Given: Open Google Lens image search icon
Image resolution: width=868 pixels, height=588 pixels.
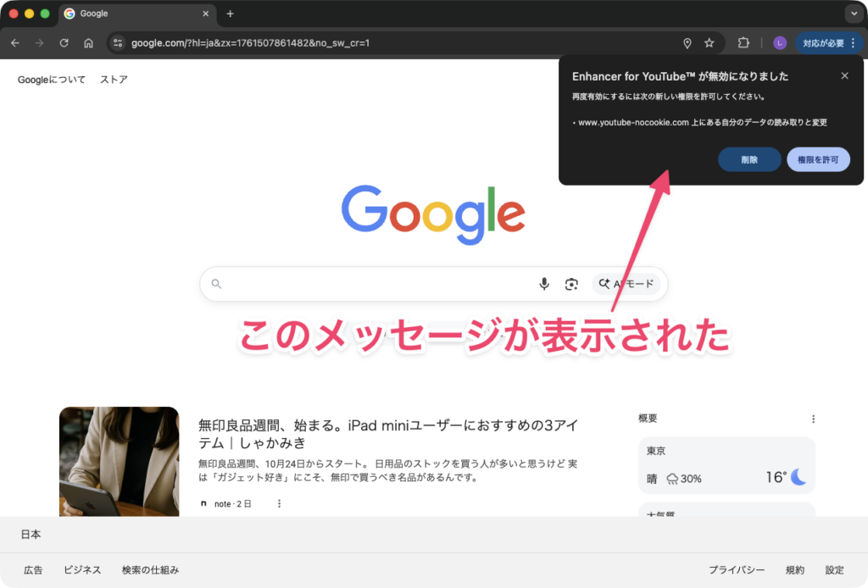Looking at the screenshot, I should pyautogui.click(x=572, y=284).
